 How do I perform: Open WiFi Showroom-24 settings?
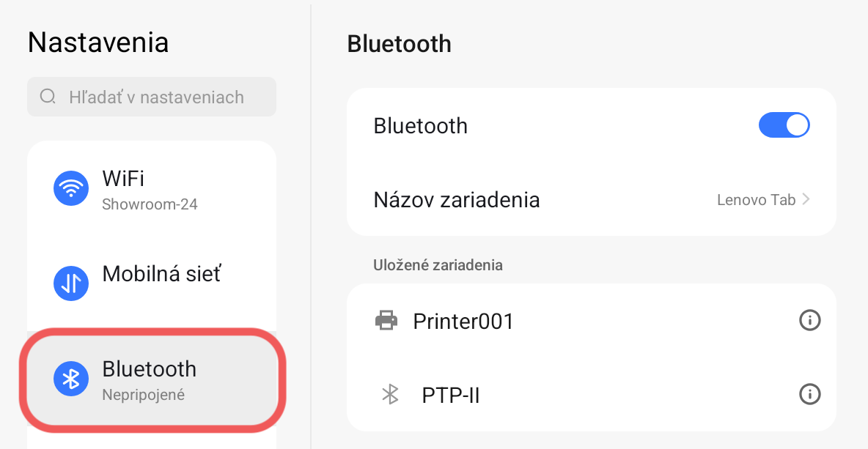pyautogui.click(x=150, y=189)
